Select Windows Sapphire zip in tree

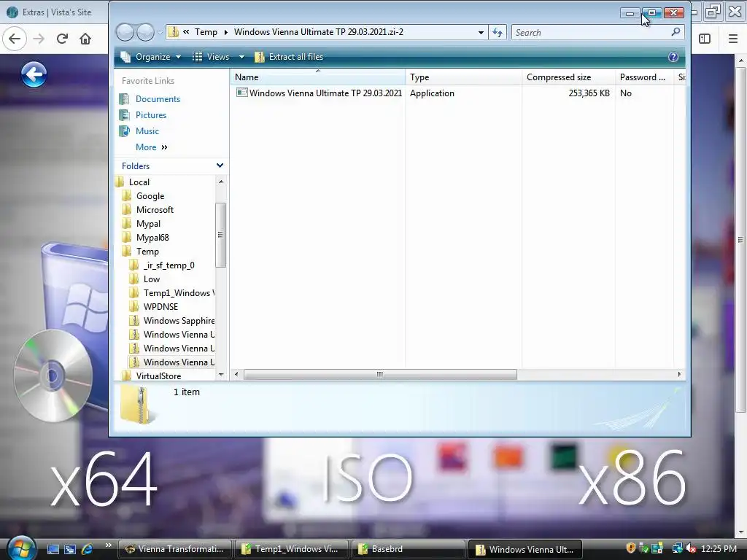coord(179,321)
